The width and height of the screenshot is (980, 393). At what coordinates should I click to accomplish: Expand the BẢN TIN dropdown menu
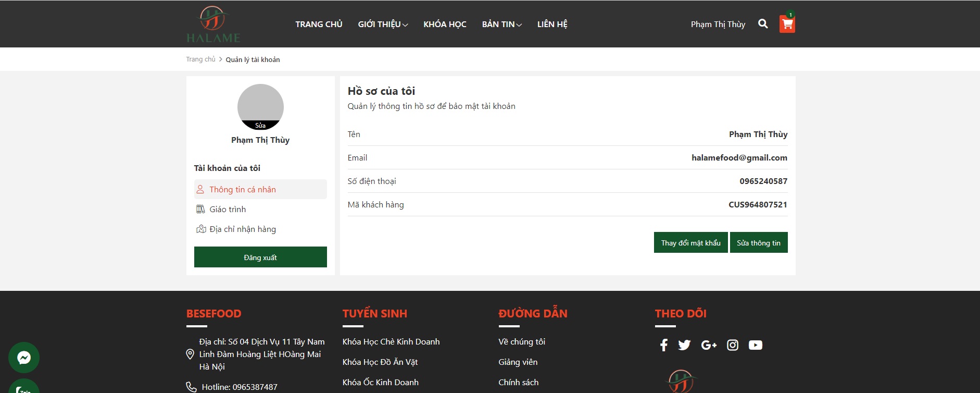tap(501, 24)
